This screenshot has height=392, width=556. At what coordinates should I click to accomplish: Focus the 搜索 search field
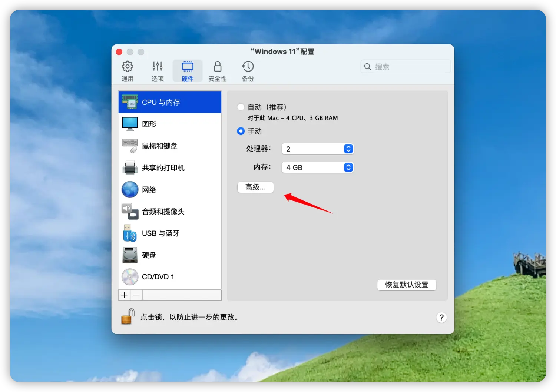click(406, 67)
